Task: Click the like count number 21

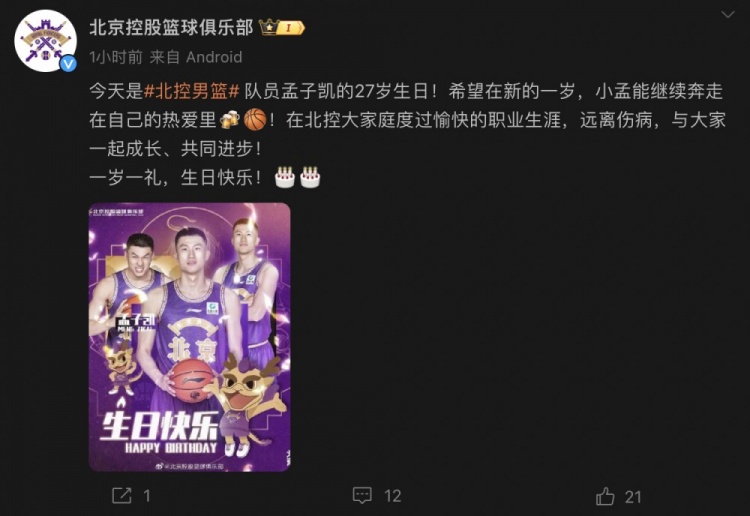Action: [633, 497]
